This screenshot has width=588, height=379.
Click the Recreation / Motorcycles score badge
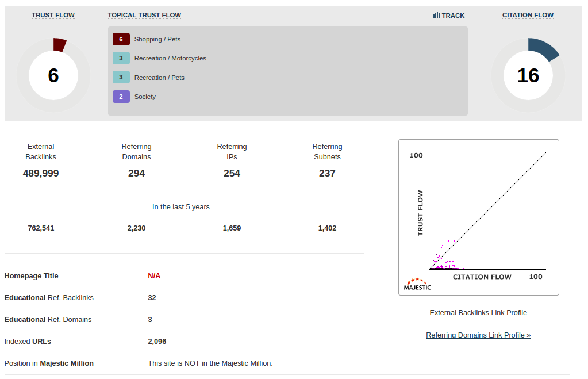[121, 58]
